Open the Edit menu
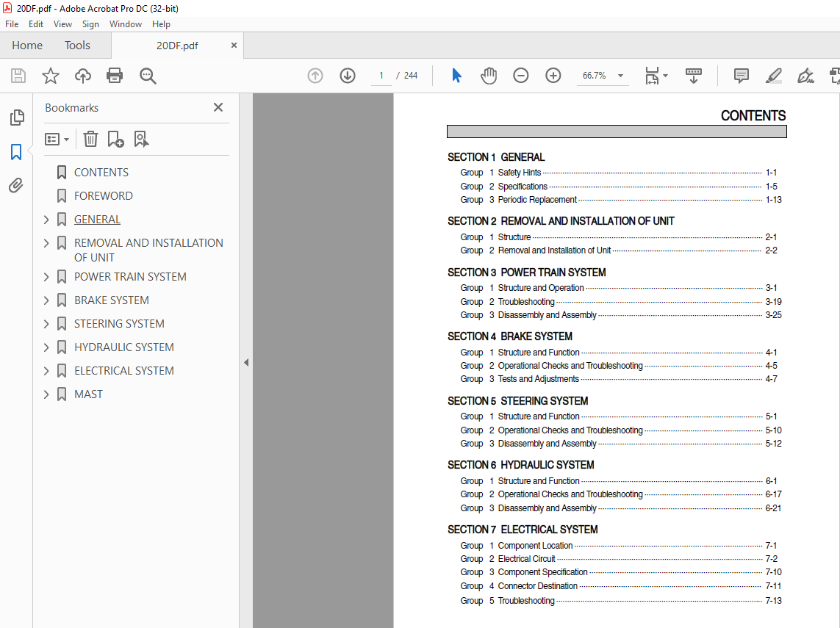This screenshot has height=628, width=840. (x=36, y=24)
